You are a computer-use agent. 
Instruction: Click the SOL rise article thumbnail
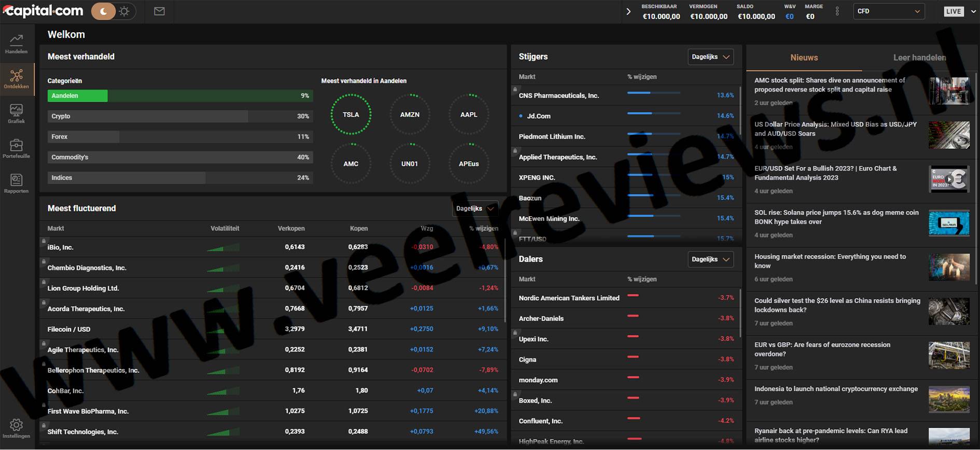tap(948, 223)
